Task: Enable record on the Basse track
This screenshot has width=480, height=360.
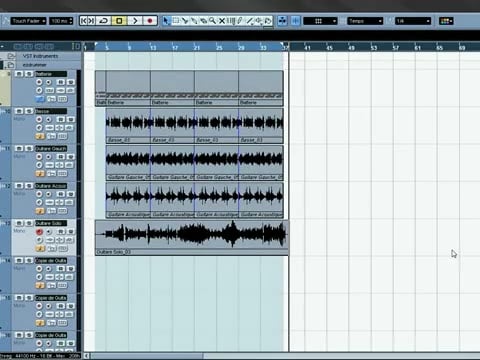Action: (x=39, y=119)
